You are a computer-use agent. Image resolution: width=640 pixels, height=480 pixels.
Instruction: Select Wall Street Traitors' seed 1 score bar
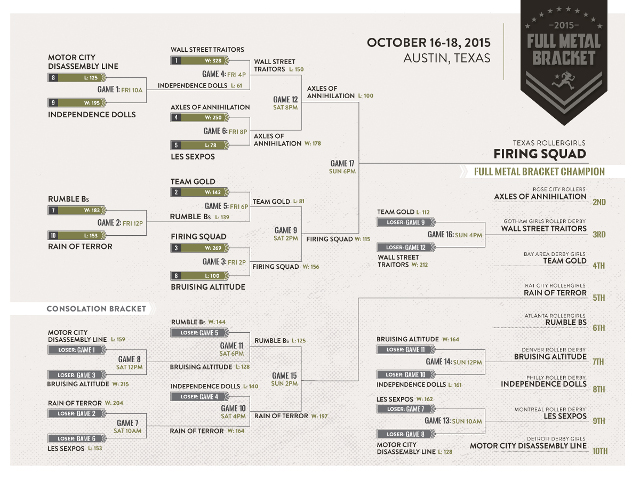tap(205, 60)
